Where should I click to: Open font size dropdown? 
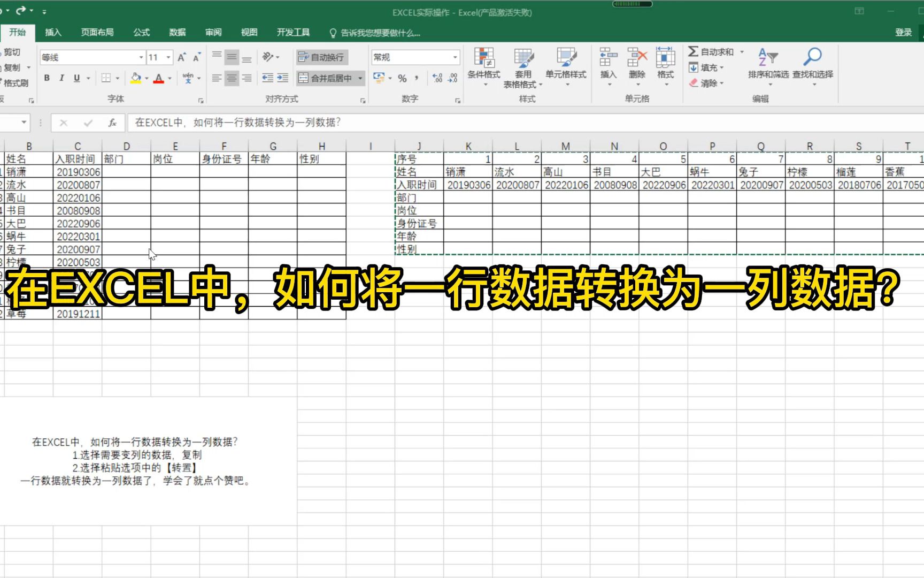(x=168, y=57)
